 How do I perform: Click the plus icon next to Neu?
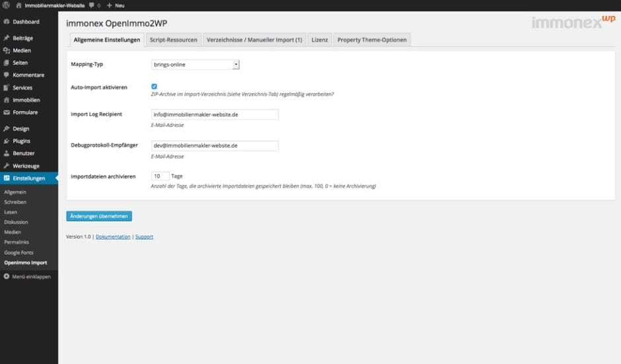[x=110, y=5]
